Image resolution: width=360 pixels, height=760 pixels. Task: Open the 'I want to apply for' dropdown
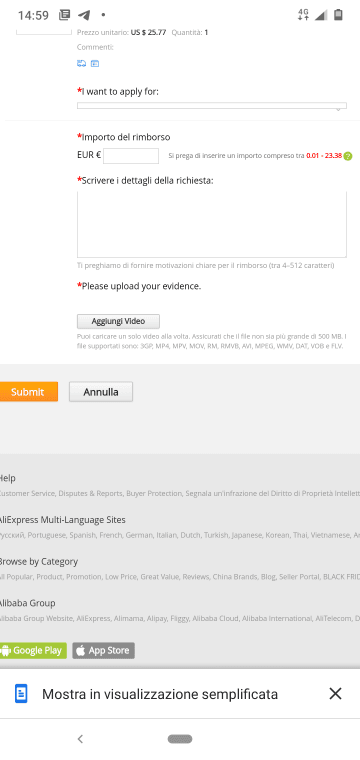[x=212, y=106]
